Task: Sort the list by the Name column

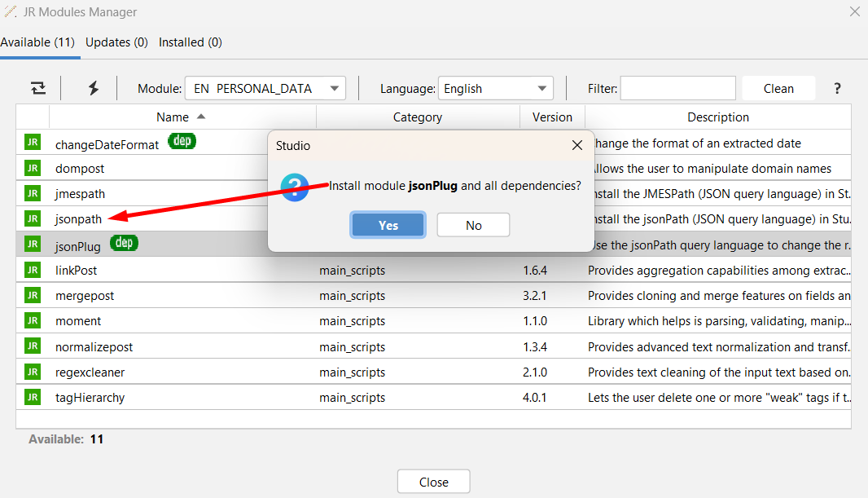Action: coord(181,117)
